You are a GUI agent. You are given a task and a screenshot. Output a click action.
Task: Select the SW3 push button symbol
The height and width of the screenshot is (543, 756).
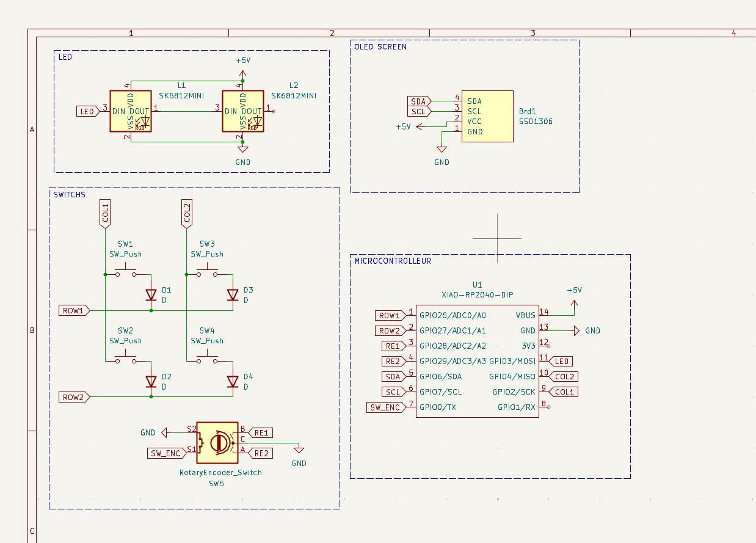click(207, 273)
